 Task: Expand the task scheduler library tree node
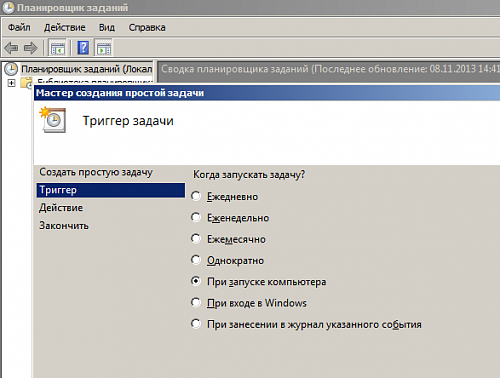[11, 83]
